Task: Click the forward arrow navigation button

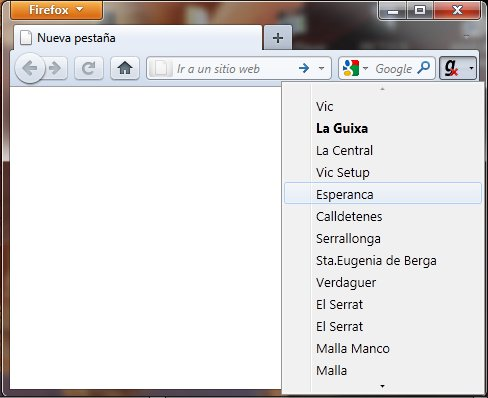Action: tap(56, 68)
